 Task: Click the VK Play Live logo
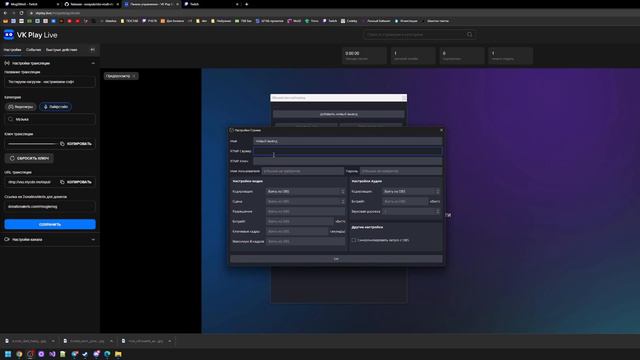point(31,35)
